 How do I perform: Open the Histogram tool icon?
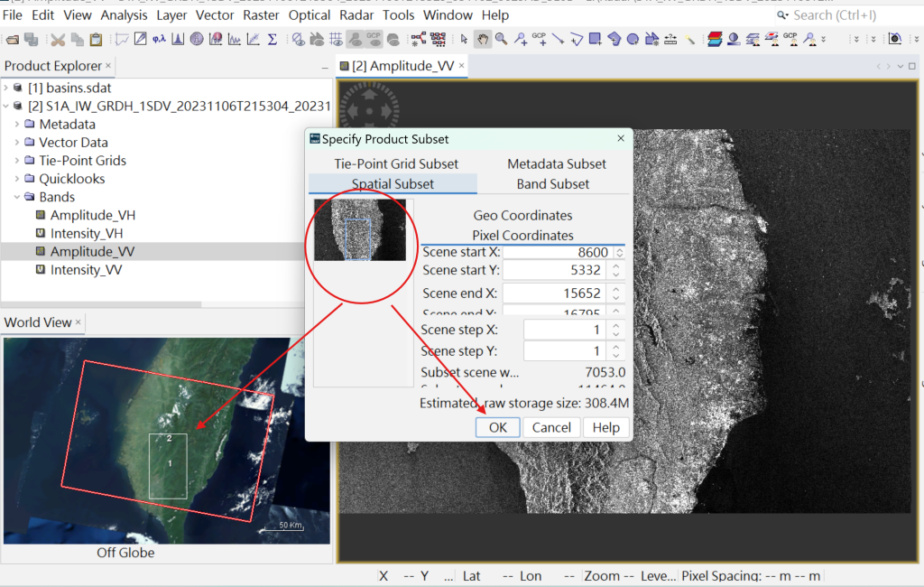point(178,40)
